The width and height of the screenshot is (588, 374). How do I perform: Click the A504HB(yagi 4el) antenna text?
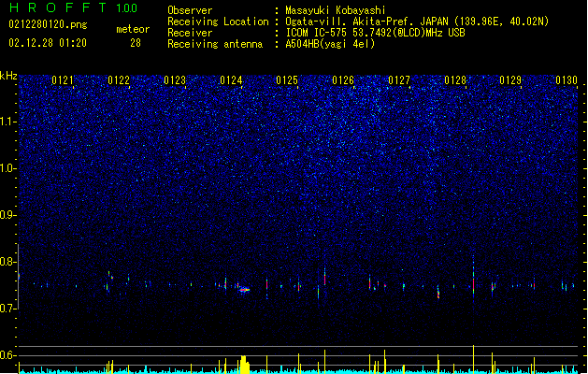point(330,44)
